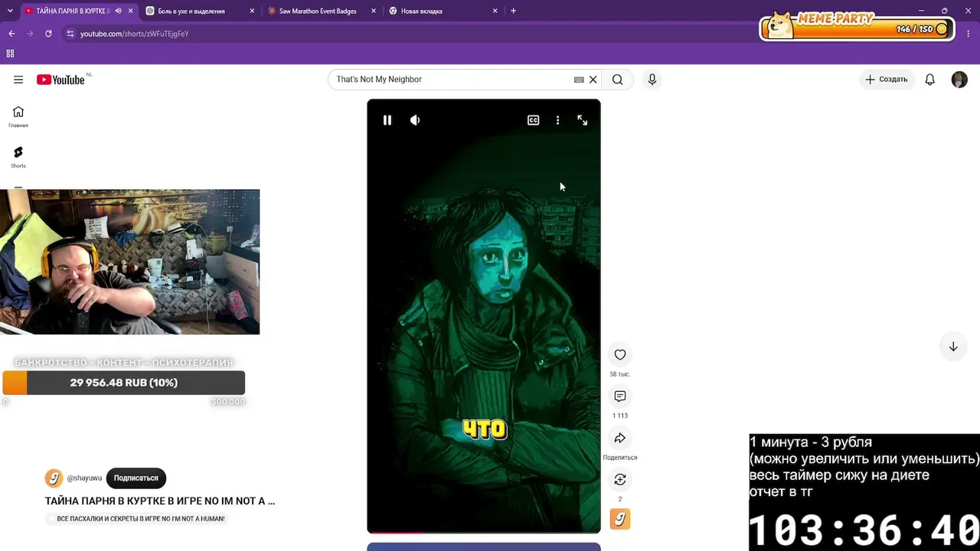Open YouTube notifications bell
Viewport: 980px width, 551px height.
pos(930,80)
